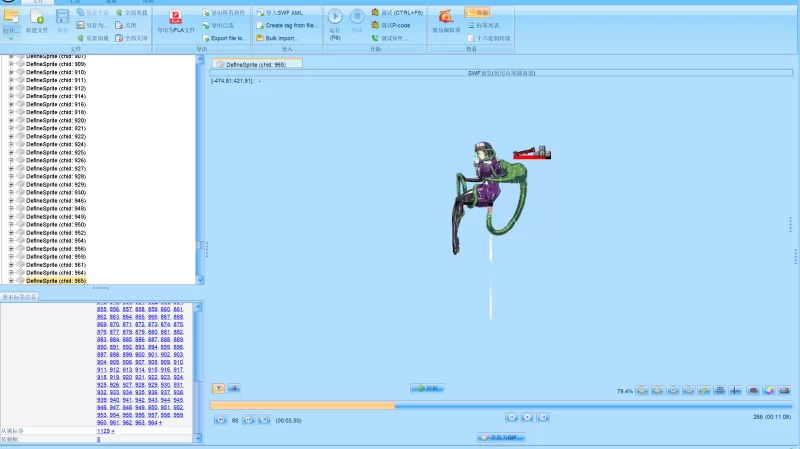800x449 pixels.
Task: Open tag link 1129 in info panel
Action: click(104, 431)
